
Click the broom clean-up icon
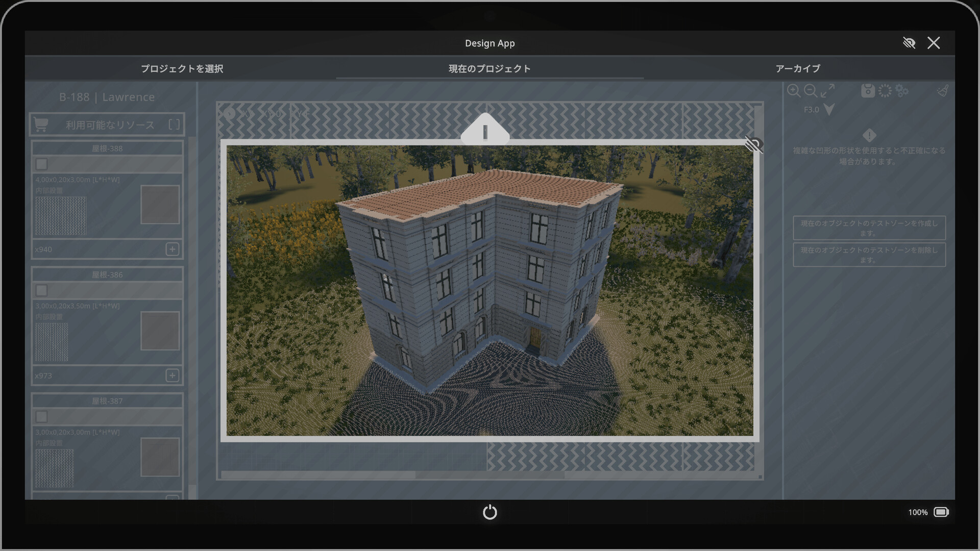click(943, 91)
